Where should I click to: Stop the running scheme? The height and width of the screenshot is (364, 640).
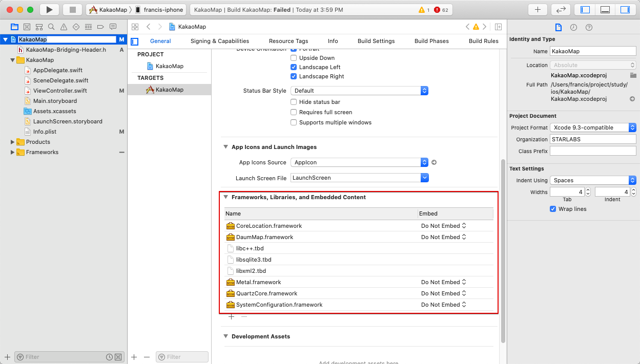pos(72,10)
